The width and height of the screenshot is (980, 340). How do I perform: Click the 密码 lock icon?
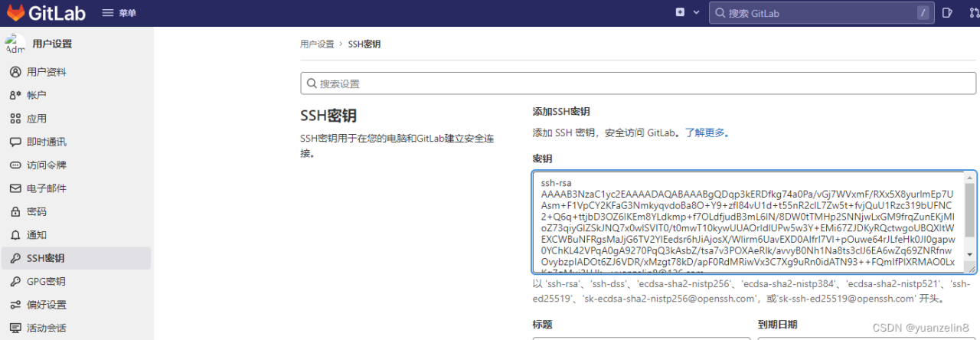coord(15,211)
